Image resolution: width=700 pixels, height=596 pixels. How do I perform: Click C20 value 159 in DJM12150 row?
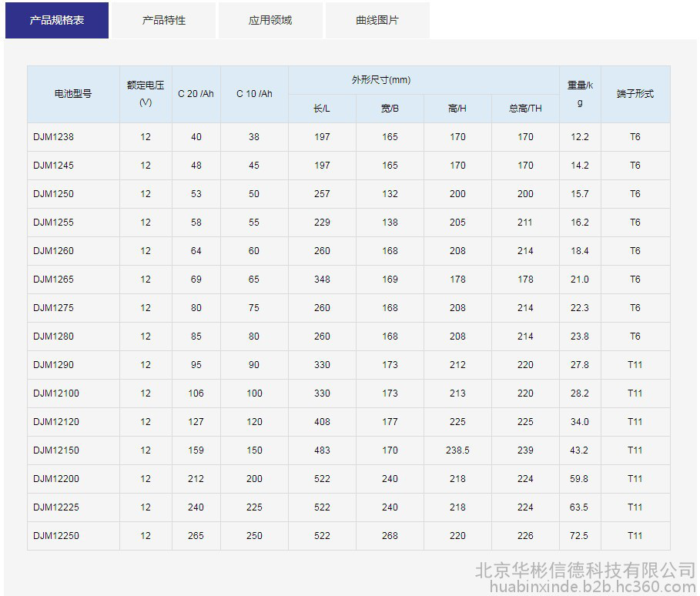click(x=196, y=450)
